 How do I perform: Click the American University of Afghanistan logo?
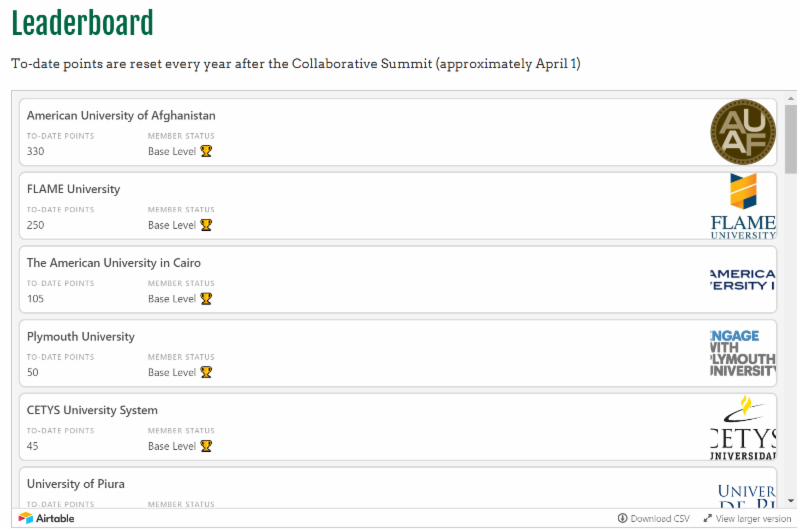742,132
